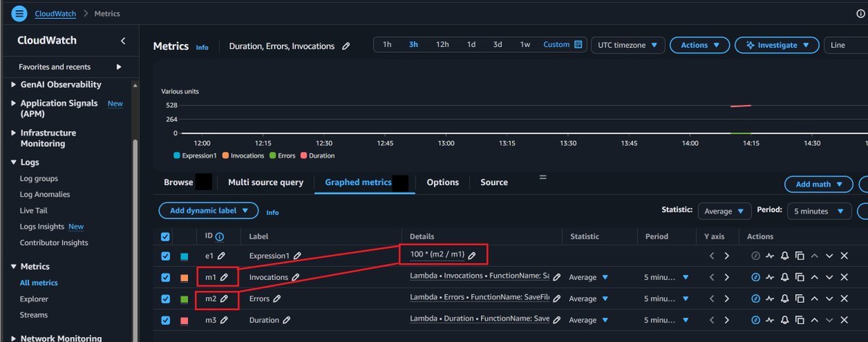Collapse the CloudWatch sidebar with arrow

(123, 41)
